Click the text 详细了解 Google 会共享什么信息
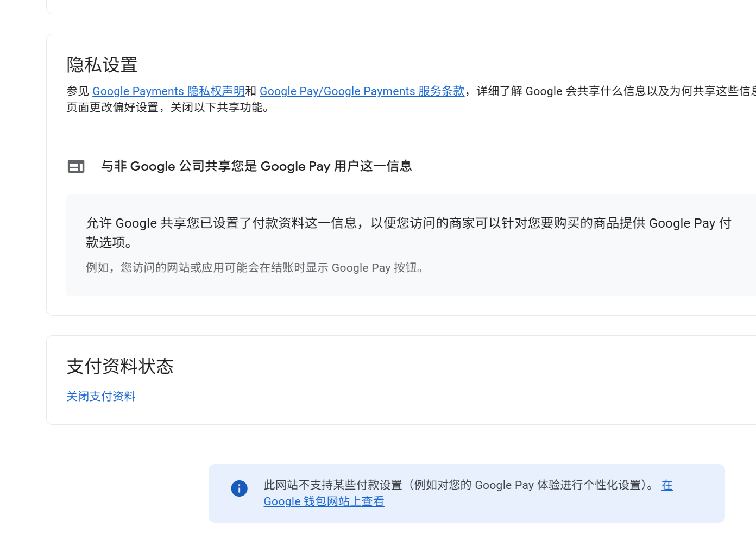Image resolution: width=756 pixels, height=533 pixels. tap(562, 91)
